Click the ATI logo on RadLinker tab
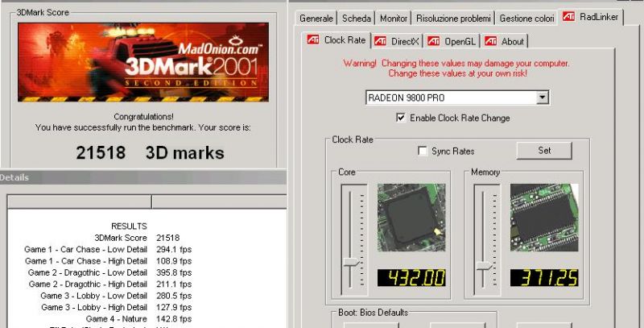Image resolution: width=644 pixels, height=328 pixels. coord(568,16)
